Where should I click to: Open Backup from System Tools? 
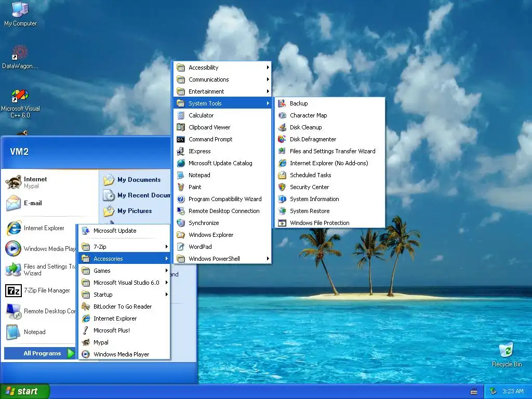coord(329,103)
